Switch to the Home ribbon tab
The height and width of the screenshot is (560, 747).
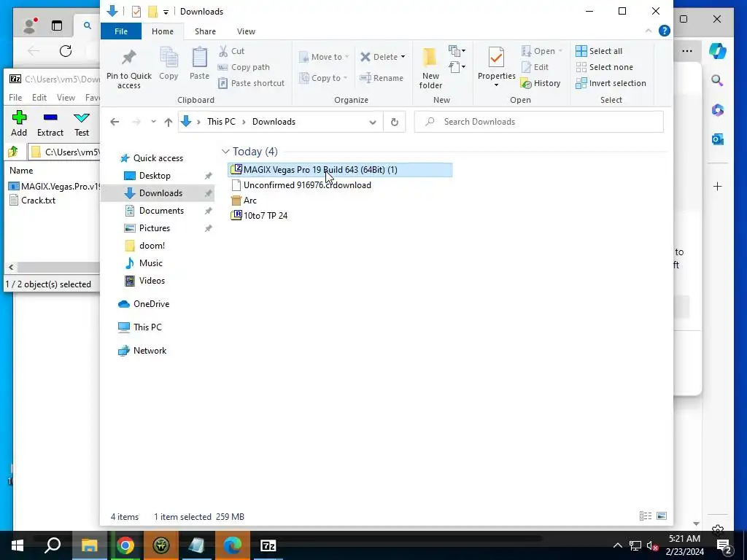(163, 31)
